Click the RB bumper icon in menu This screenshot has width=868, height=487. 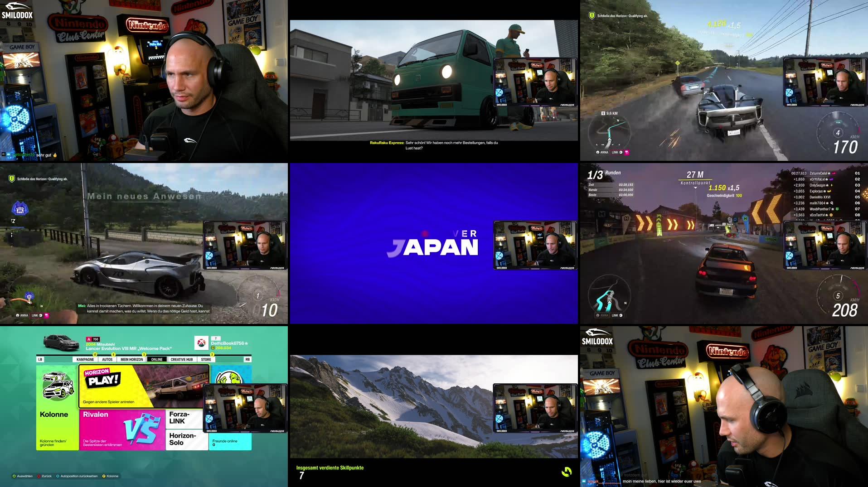point(247,359)
